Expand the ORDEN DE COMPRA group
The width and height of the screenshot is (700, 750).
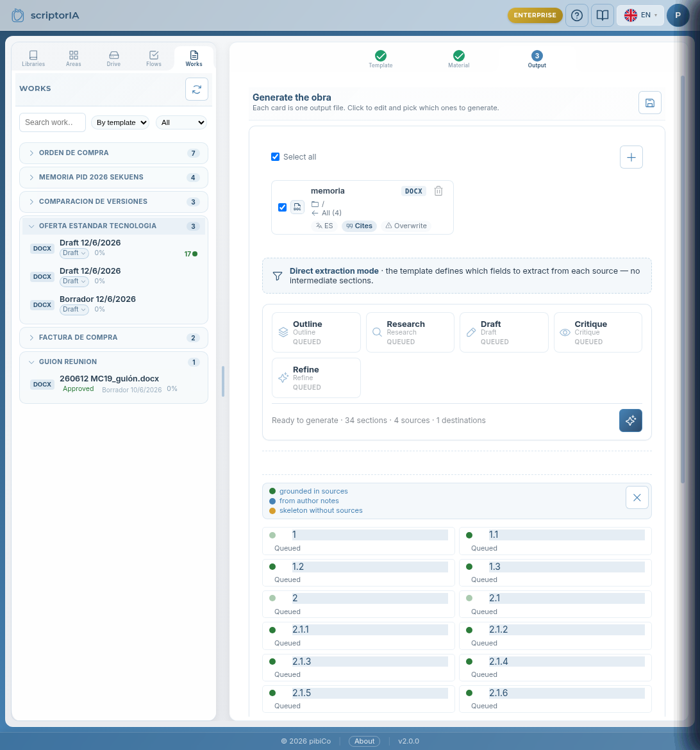click(114, 153)
